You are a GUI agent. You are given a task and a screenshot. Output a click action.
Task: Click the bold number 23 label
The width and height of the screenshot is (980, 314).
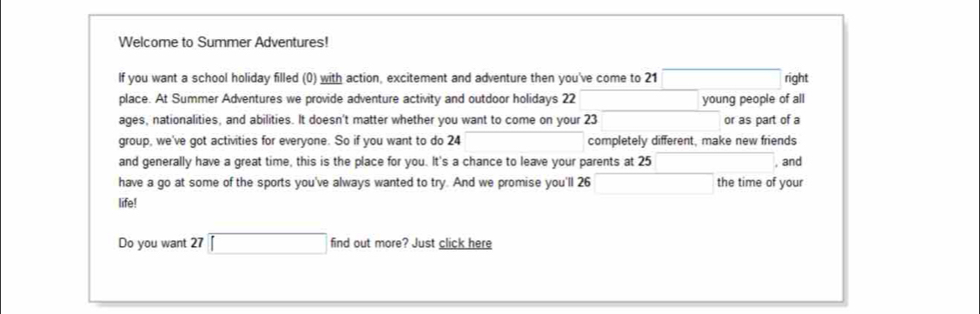click(x=591, y=121)
